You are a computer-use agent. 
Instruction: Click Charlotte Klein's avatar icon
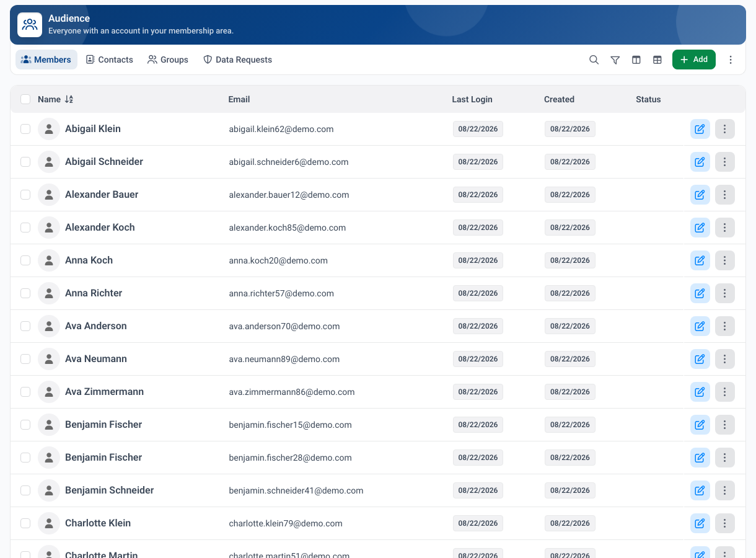click(x=49, y=523)
